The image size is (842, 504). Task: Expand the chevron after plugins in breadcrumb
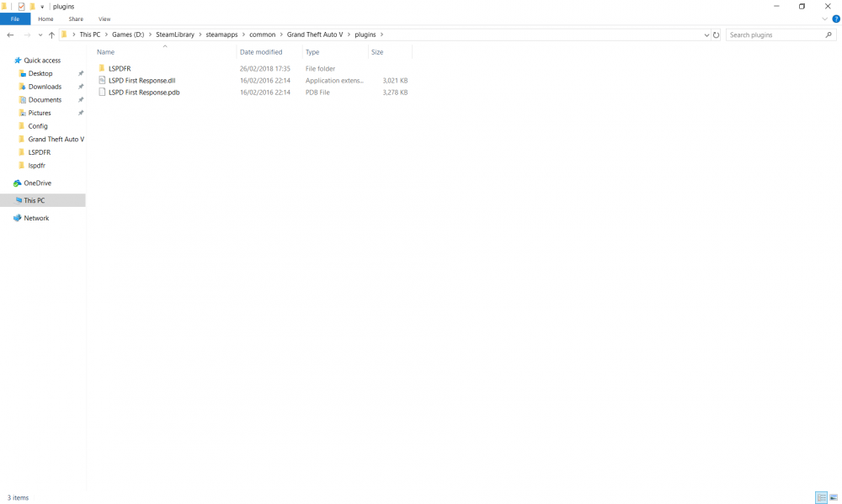click(381, 34)
